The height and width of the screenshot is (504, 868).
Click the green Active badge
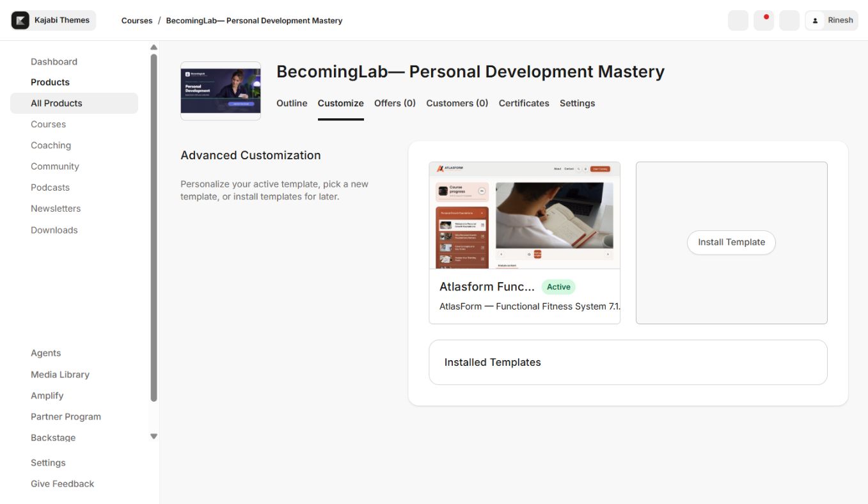[x=558, y=287]
